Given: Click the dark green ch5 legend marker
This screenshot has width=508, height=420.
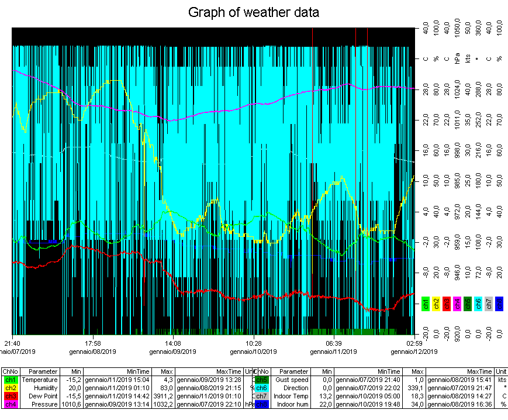Looking at the screenshot, I should [468, 303].
